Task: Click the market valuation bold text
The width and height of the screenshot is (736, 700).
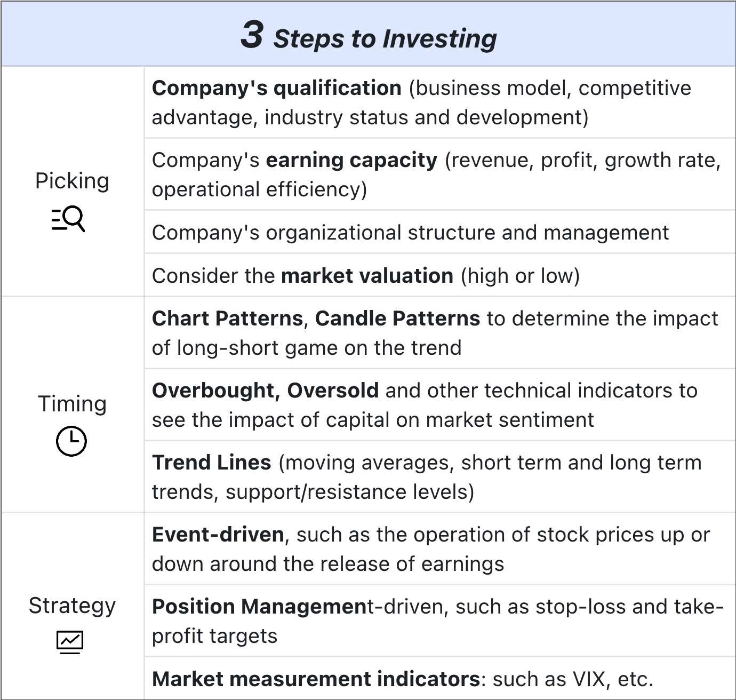Action: tap(367, 276)
